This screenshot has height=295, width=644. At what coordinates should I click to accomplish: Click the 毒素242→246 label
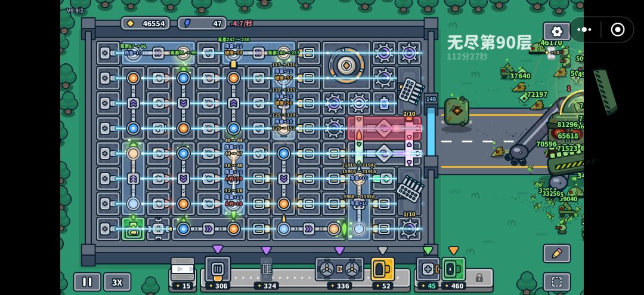click(x=233, y=40)
